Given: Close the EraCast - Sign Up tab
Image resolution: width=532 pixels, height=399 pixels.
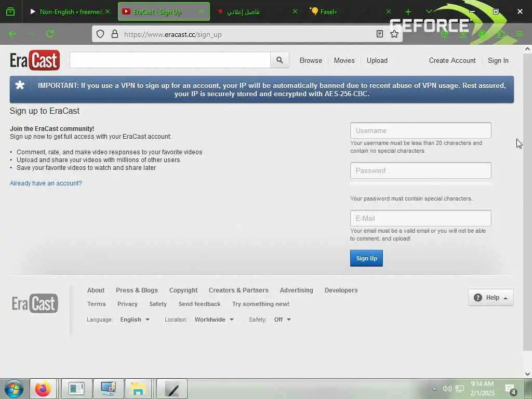Looking at the screenshot, I should tap(201, 11).
